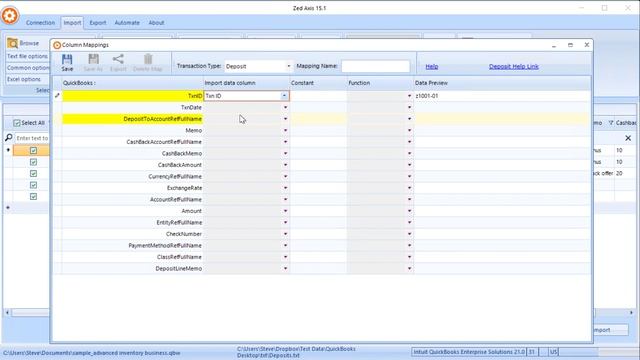Open the TxnID import data column dropdown
This screenshot has width=640, height=360.
coord(284,96)
